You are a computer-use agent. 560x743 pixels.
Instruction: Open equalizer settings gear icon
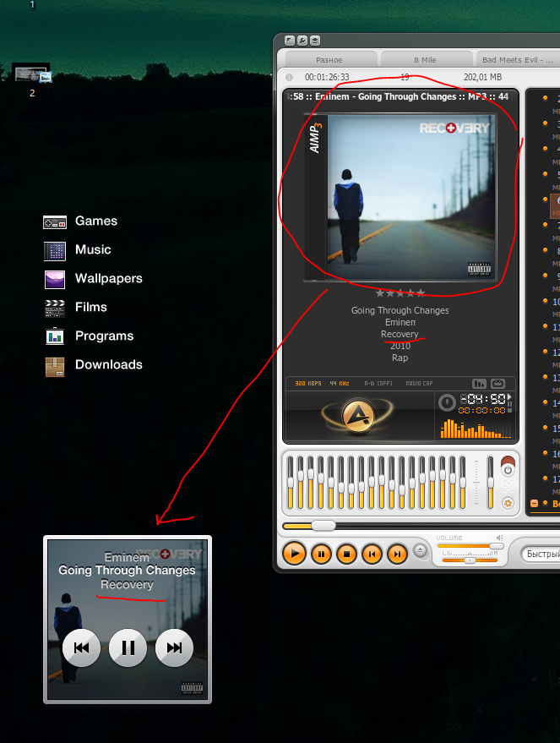tap(508, 503)
